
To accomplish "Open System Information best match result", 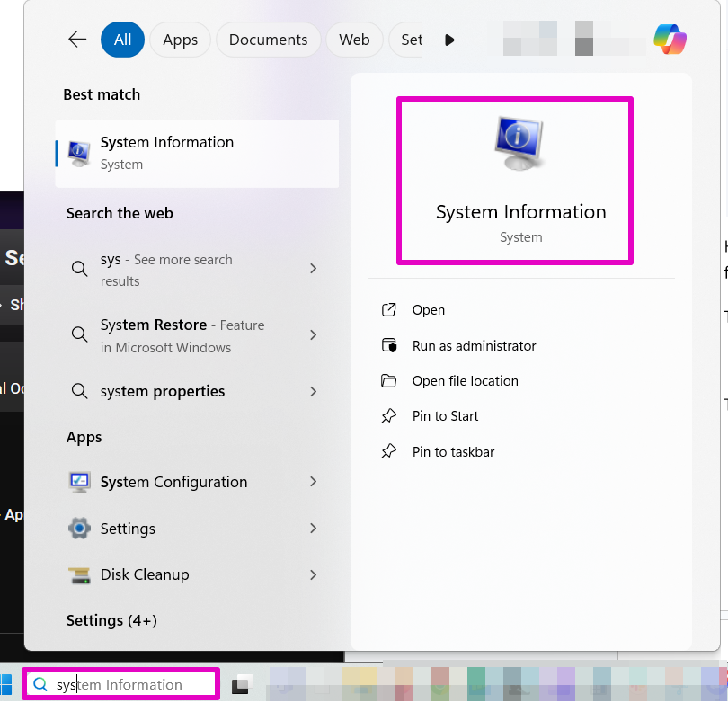I will [197, 154].
